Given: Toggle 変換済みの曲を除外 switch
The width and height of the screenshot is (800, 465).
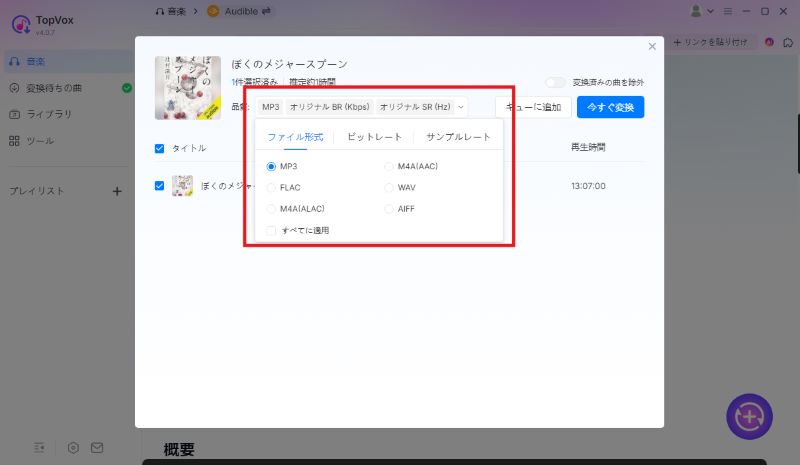Looking at the screenshot, I should pyautogui.click(x=555, y=82).
